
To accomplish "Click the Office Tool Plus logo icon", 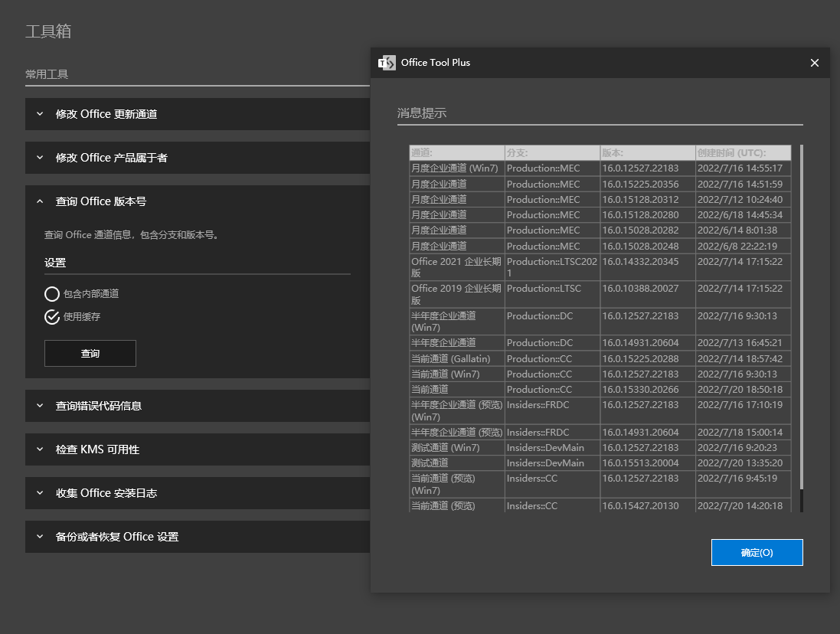I will point(387,64).
